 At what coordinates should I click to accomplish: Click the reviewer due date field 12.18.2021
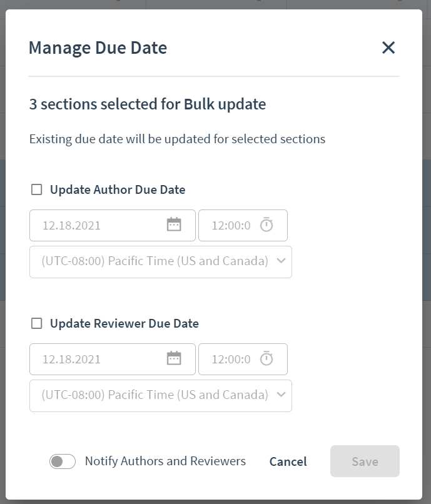[113, 359]
